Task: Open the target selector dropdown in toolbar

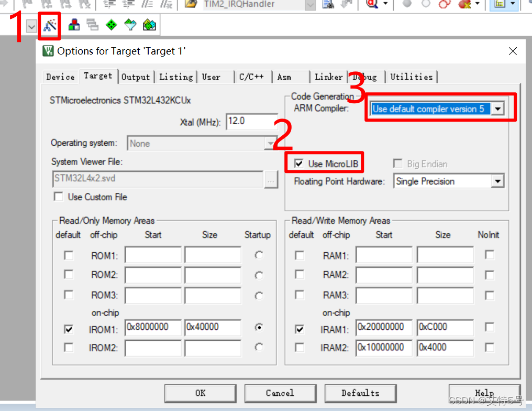Action: (x=31, y=26)
